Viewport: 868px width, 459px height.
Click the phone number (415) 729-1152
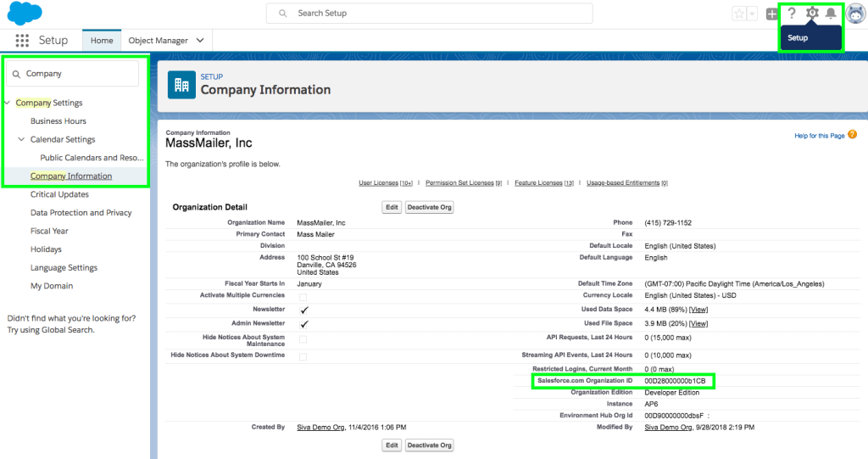coord(668,223)
